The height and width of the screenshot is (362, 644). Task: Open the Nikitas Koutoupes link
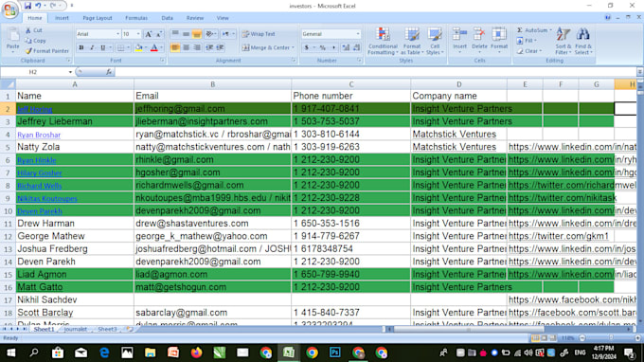tap(47, 198)
